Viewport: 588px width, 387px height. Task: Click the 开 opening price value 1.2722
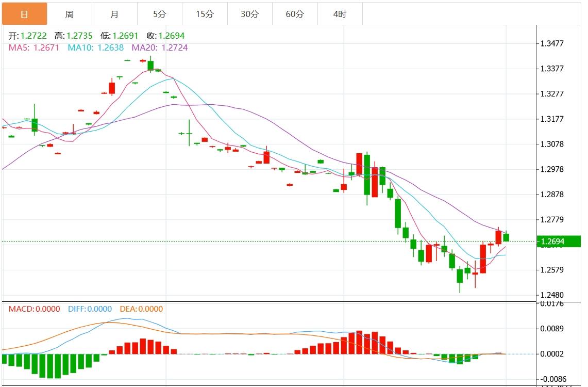(x=33, y=36)
